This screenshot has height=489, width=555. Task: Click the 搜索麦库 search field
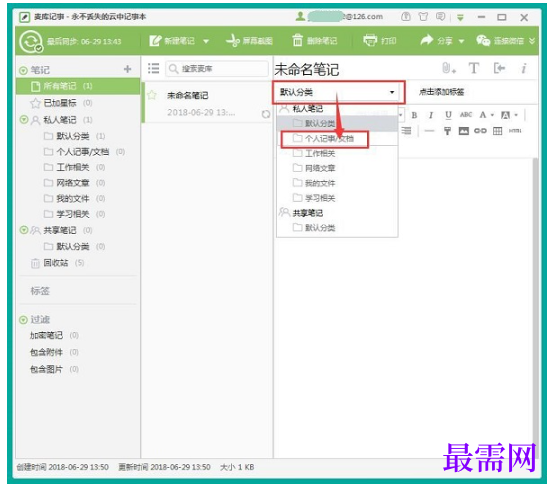[x=217, y=69]
